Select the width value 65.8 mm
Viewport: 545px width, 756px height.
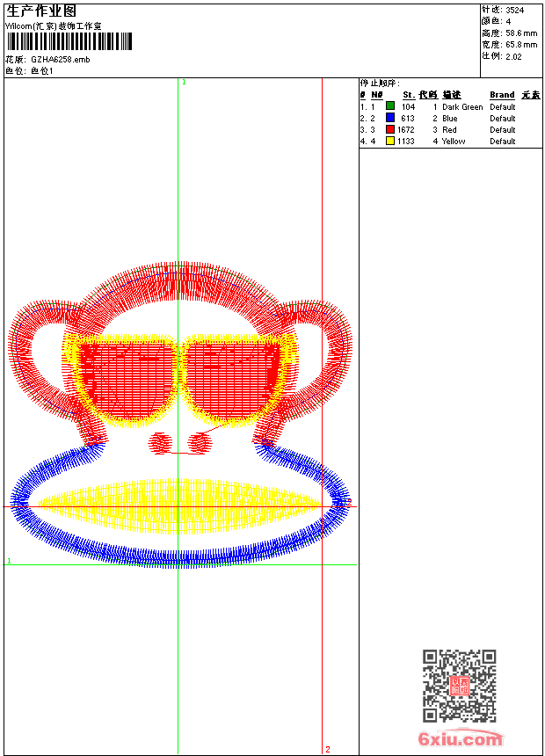[x=521, y=45]
